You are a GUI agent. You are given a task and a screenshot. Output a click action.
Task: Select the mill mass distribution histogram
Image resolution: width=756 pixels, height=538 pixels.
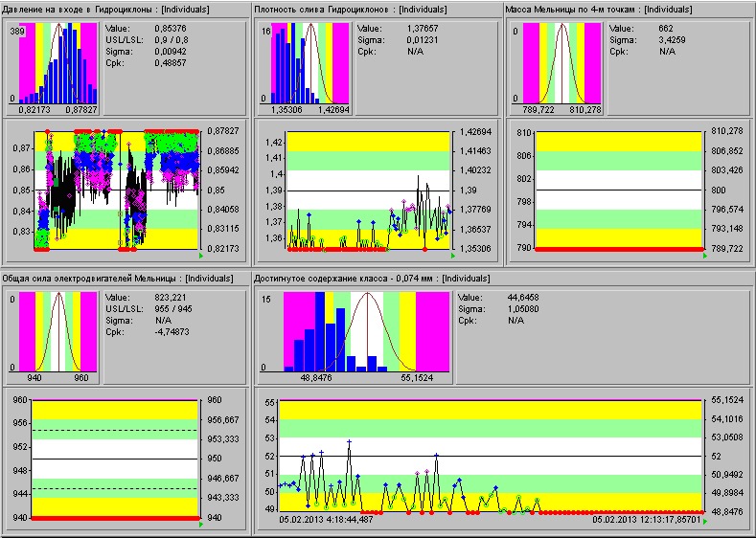tap(561, 62)
